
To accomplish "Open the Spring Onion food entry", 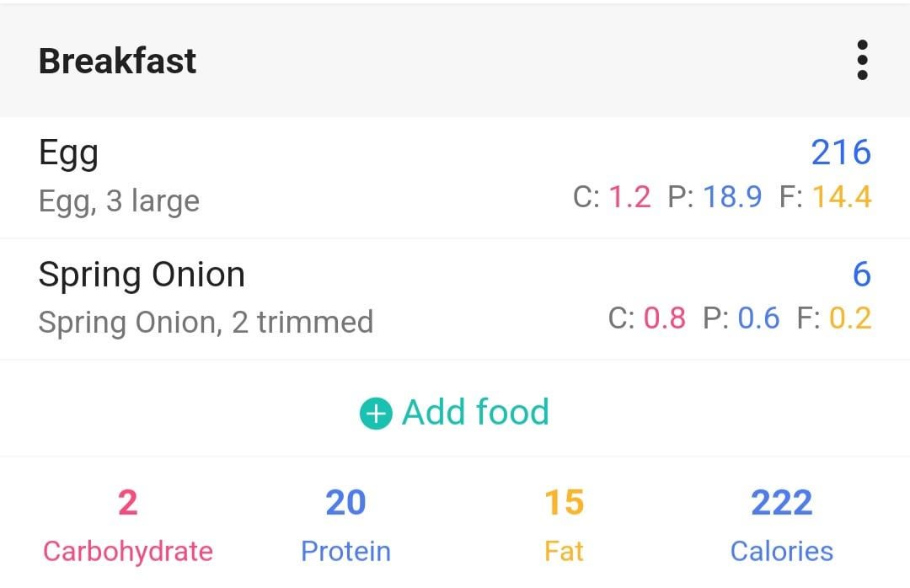I will point(455,299).
